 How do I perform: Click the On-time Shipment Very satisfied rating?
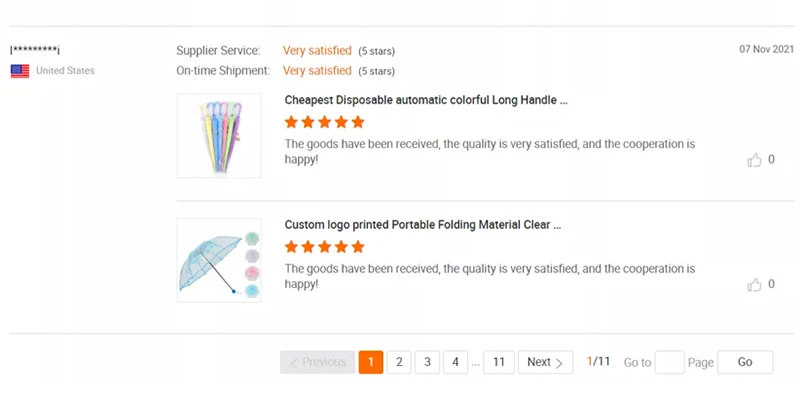tap(317, 71)
